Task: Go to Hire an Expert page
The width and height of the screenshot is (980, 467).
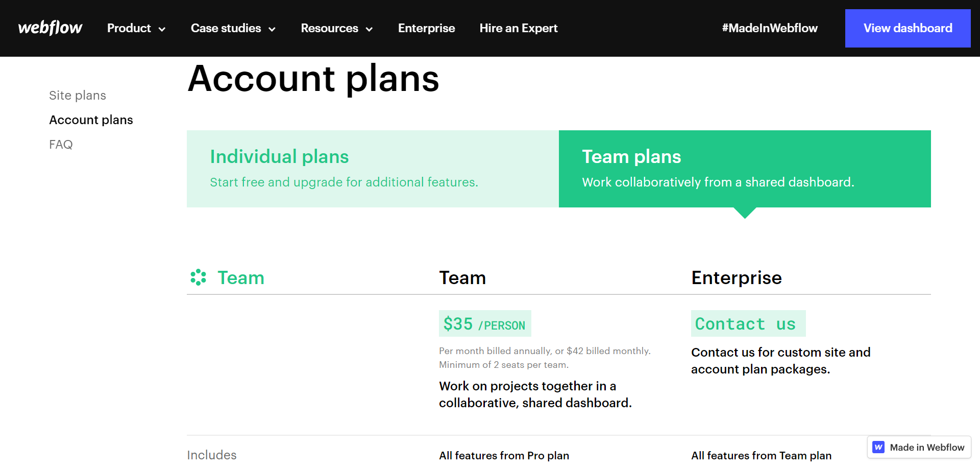Action: click(518, 29)
